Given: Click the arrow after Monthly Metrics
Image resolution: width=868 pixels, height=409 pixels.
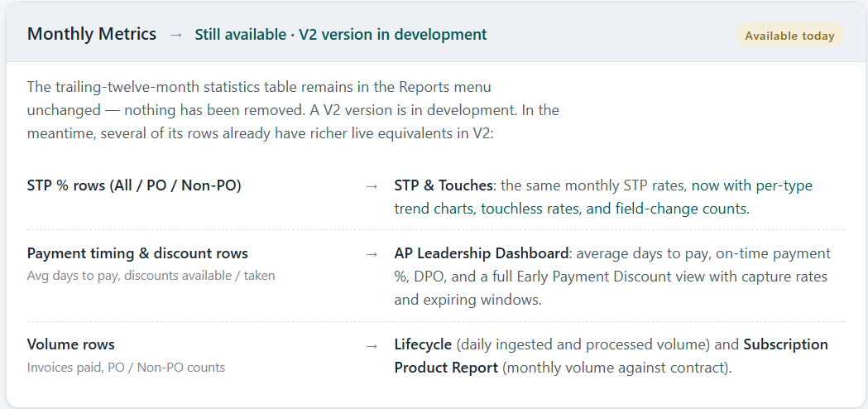Looking at the screenshot, I should click(x=176, y=35).
